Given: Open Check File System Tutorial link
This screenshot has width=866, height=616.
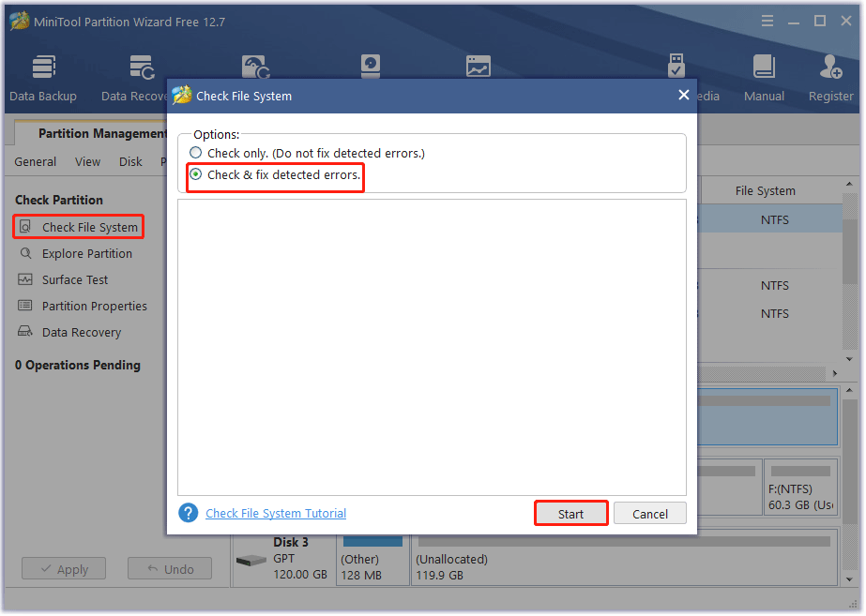Looking at the screenshot, I should pos(276,514).
